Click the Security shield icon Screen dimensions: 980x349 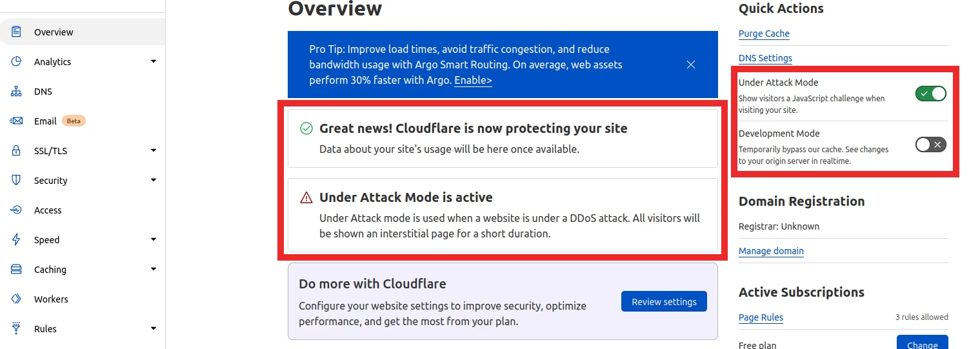click(16, 180)
